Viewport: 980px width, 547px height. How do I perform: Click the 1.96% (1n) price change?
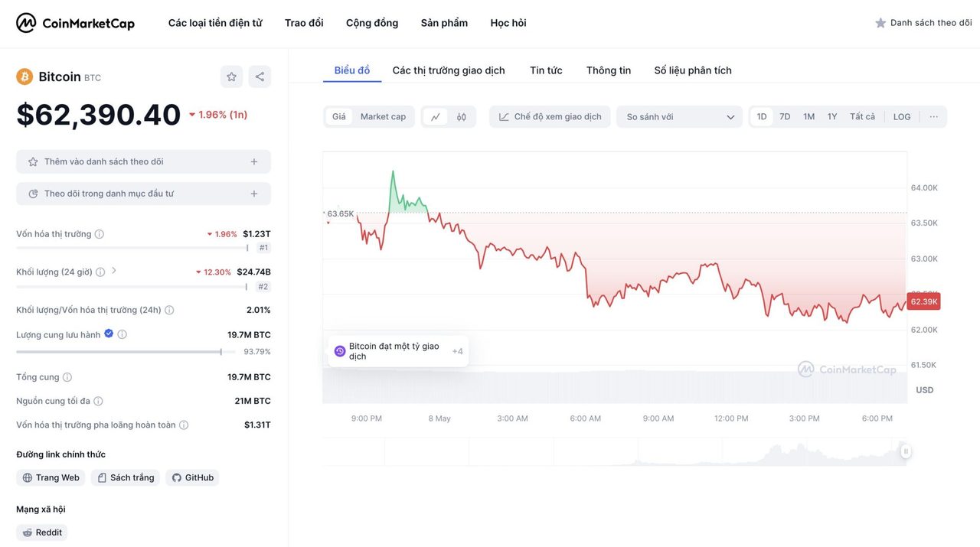point(218,115)
